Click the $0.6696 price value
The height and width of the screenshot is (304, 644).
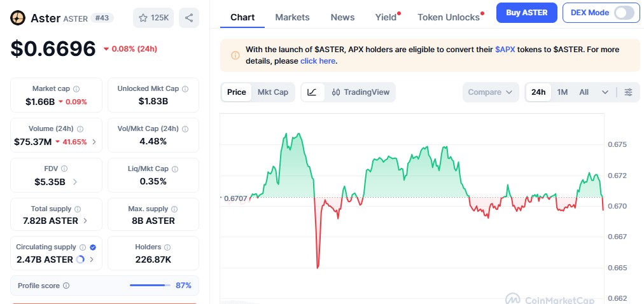pyautogui.click(x=53, y=49)
